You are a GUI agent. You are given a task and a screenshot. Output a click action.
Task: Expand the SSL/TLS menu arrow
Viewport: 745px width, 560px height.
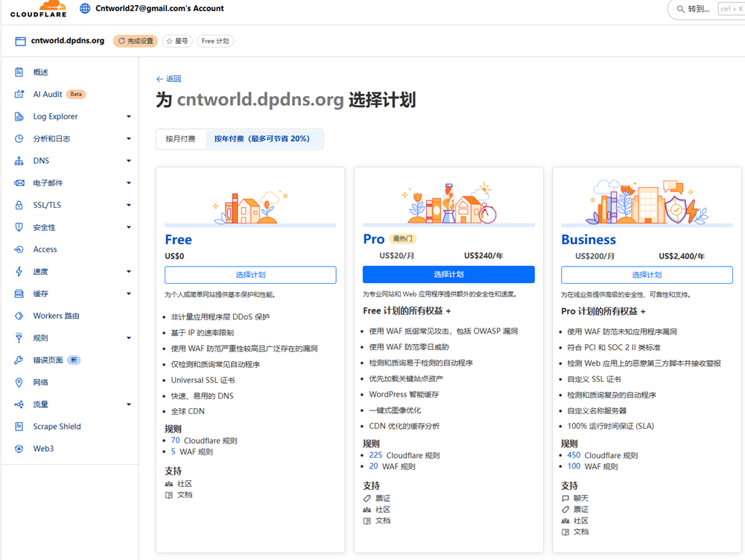(x=129, y=206)
